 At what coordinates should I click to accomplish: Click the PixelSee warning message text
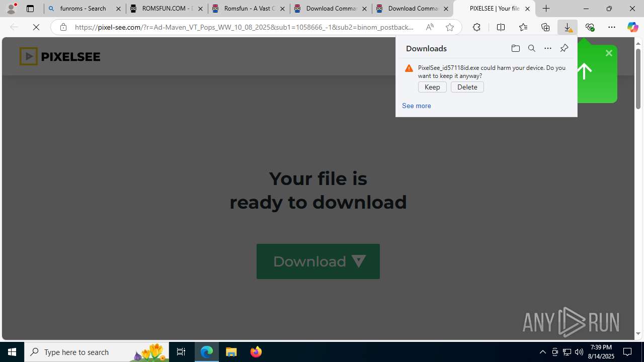pyautogui.click(x=492, y=72)
